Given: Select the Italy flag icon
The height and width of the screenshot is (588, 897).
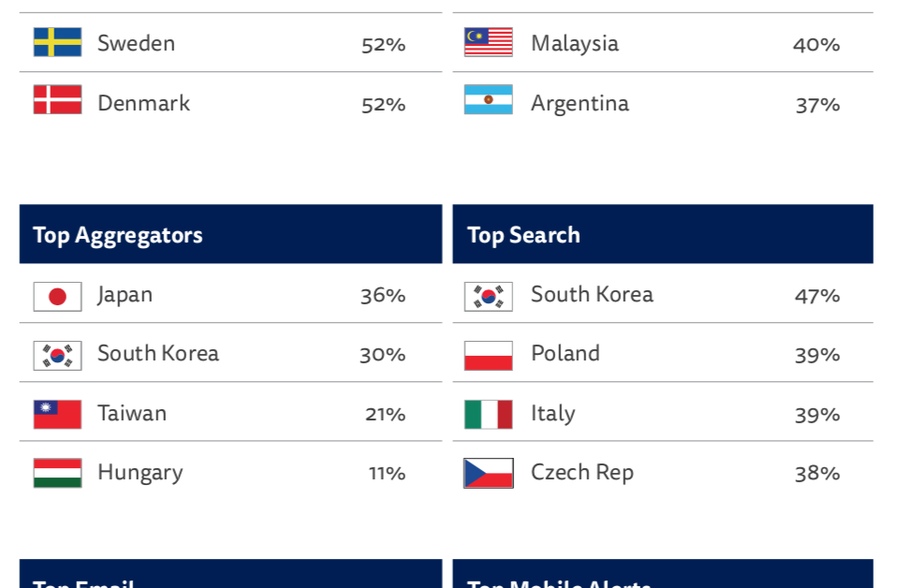Looking at the screenshot, I should 489,415.
